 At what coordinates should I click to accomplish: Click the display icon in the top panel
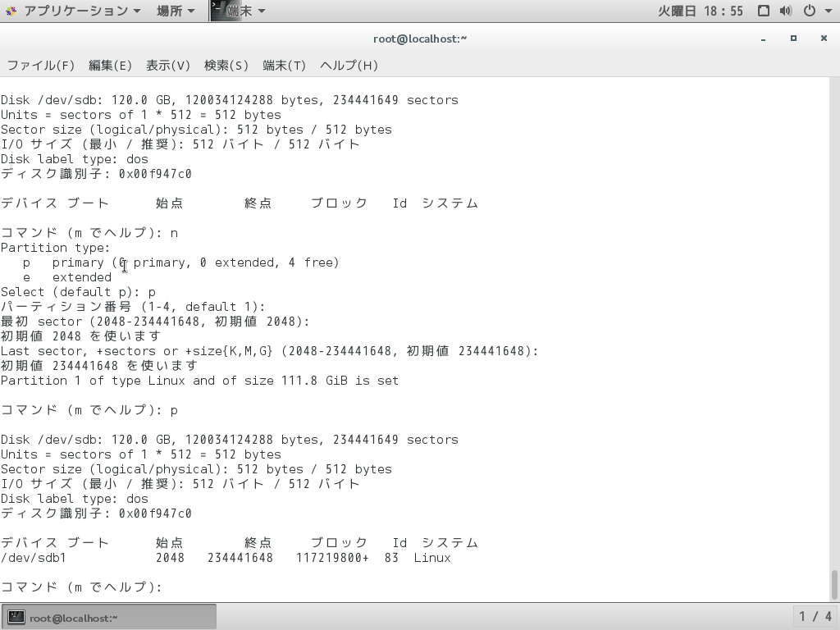764,11
